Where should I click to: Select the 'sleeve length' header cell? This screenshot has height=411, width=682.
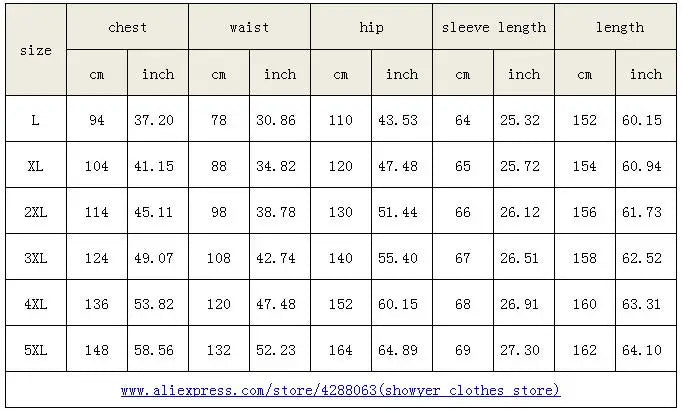tap(494, 27)
